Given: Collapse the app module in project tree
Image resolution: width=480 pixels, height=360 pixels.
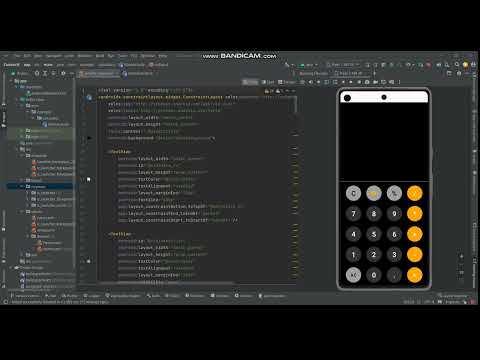Looking at the screenshot, I should (11, 81).
